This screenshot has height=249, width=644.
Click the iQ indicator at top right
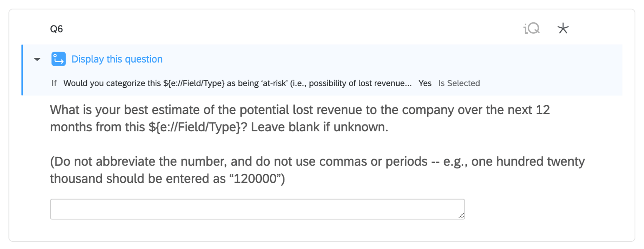[531, 28]
